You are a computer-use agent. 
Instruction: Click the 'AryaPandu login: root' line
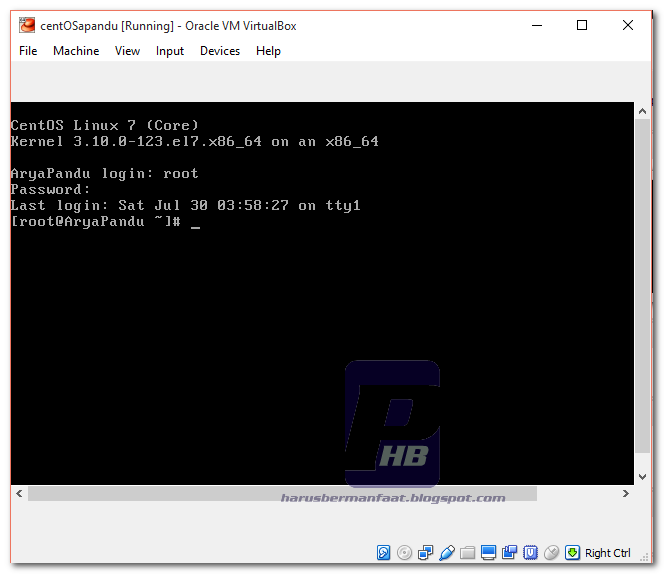tap(105, 174)
